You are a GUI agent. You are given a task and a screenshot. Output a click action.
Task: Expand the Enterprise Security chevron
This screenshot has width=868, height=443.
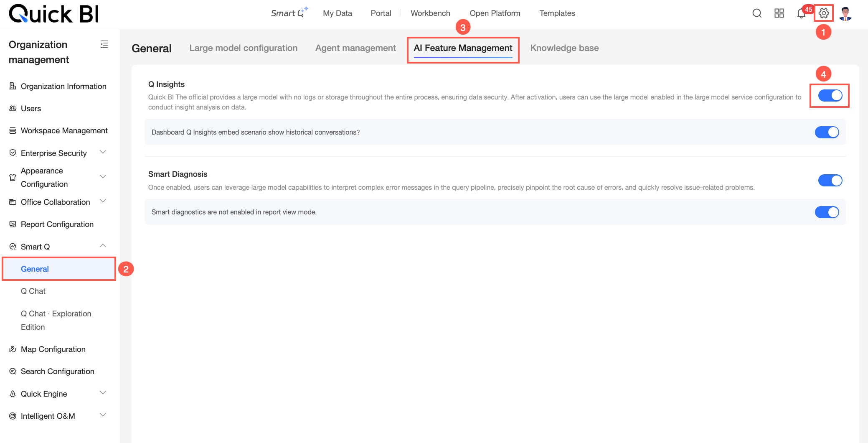tap(103, 152)
